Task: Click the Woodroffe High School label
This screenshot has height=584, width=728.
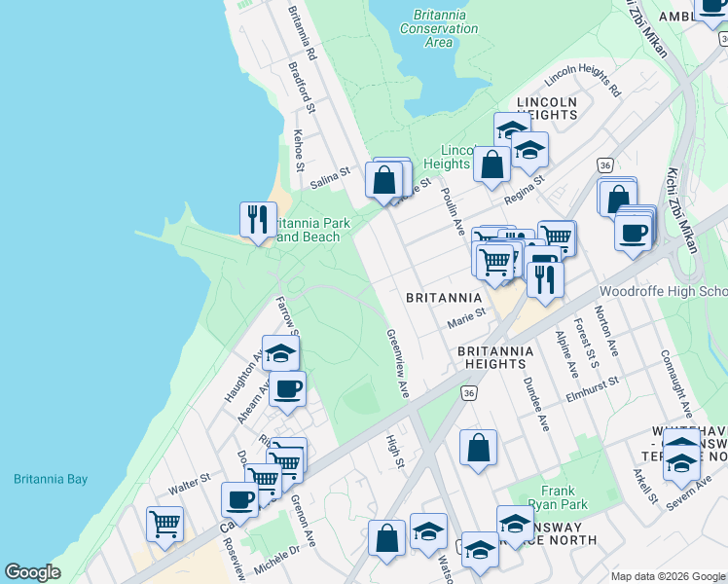Action: 664,292
